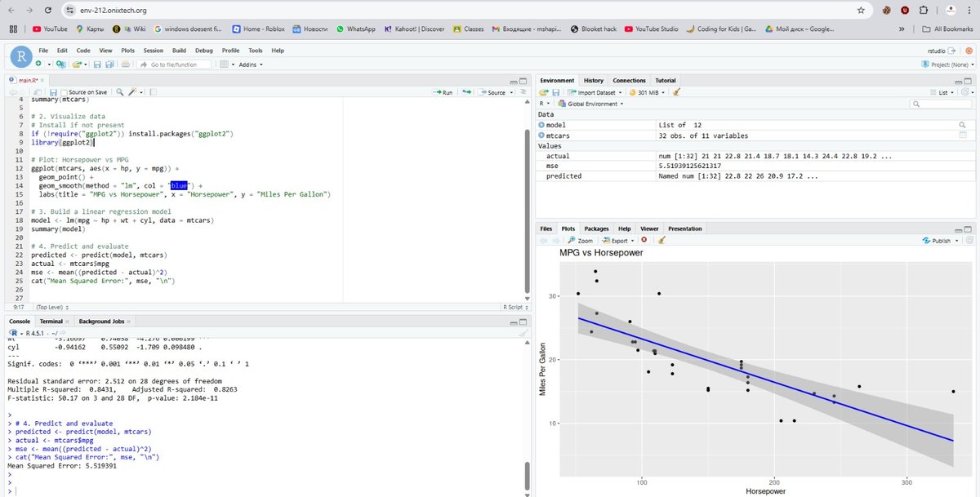Open Find/Replace magnifier in the editor toolbar
980x497 pixels.
pyautogui.click(x=119, y=92)
